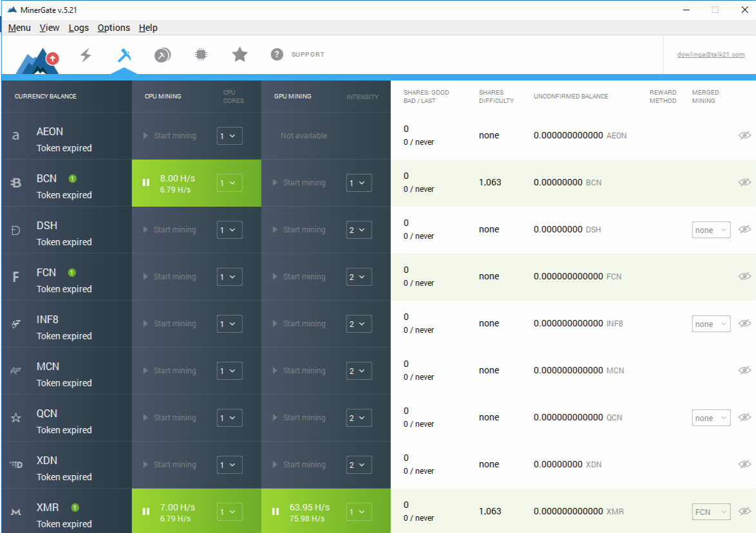The image size is (756, 533).
Task: Hide the BCN row with eye icon
Action: 744,182
